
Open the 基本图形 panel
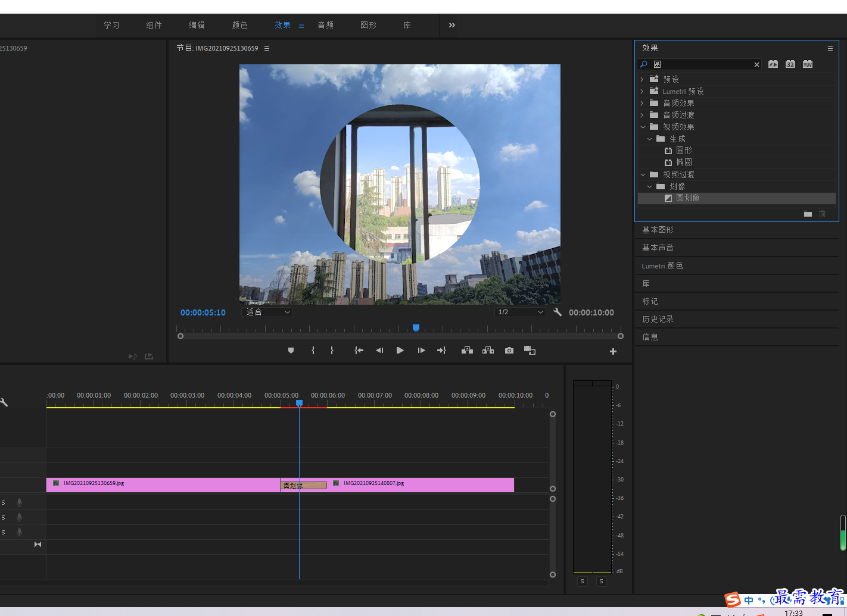(658, 230)
